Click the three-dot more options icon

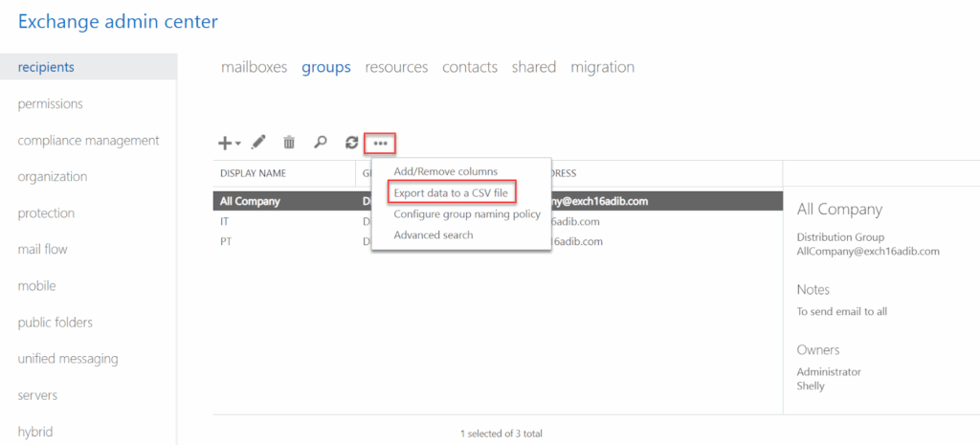point(380,144)
